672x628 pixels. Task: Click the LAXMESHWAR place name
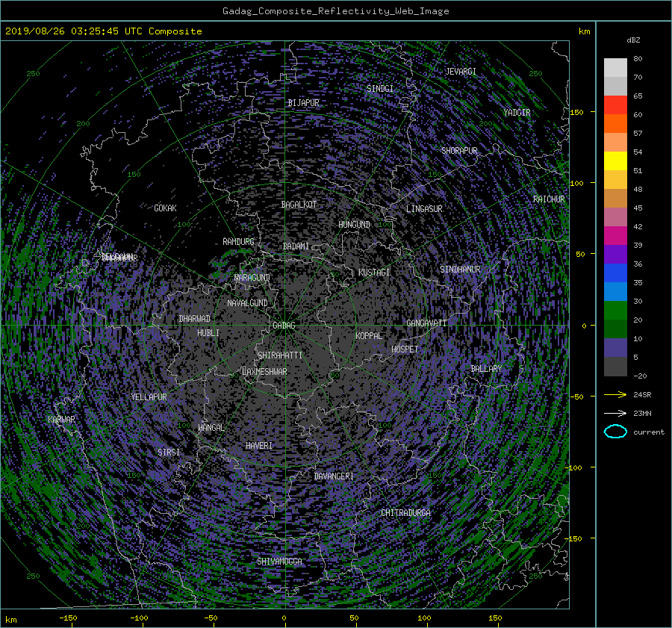[264, 372]
